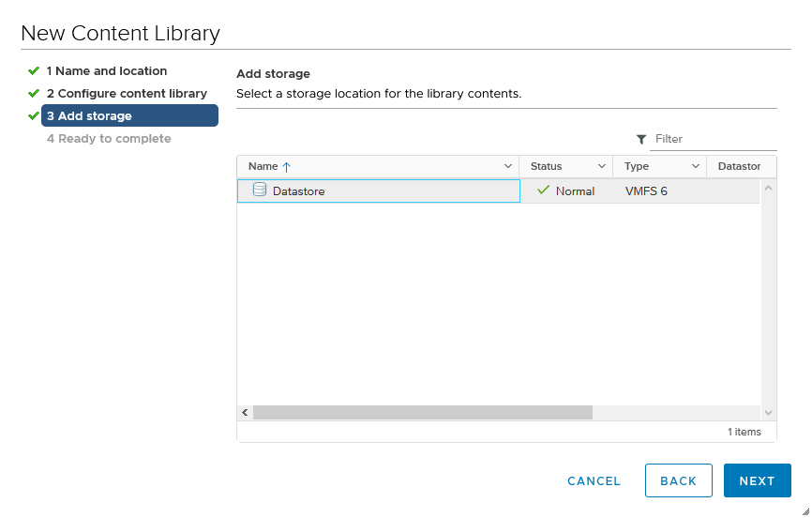Click the Name column header label
The image size is (812, 518).
(x=263, y=166)
